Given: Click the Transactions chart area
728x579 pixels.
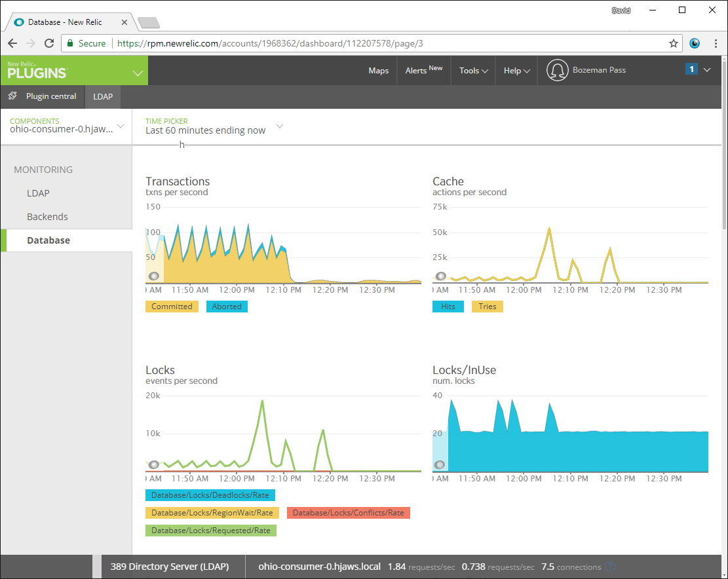Looking at the screenshot, I should pyautogui.click(x=283, y=245).
